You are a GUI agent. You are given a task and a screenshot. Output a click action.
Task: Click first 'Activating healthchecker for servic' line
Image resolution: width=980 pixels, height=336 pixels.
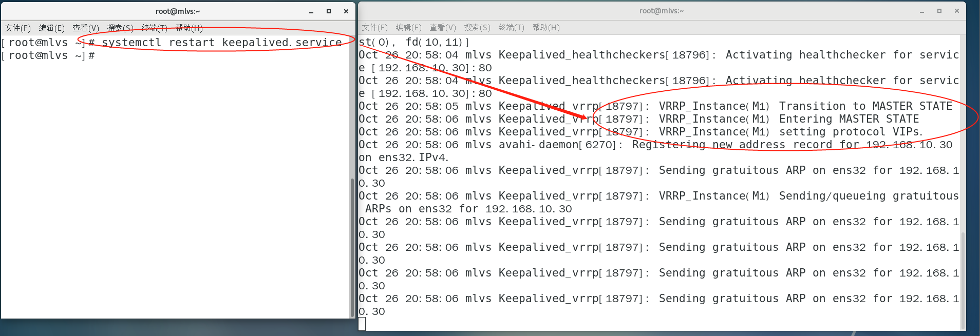click(658, 55)
